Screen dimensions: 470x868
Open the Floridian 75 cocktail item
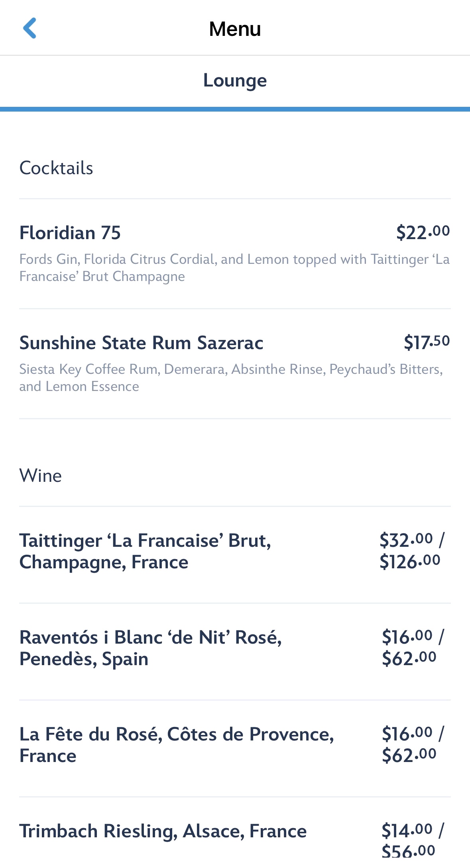coord(70,233)
